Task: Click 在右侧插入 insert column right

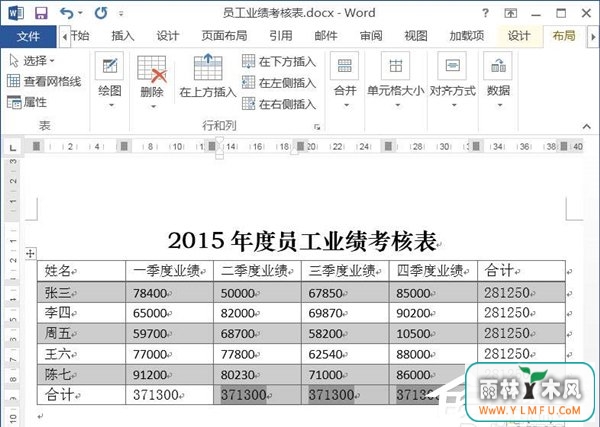Action: click(279, 104)
